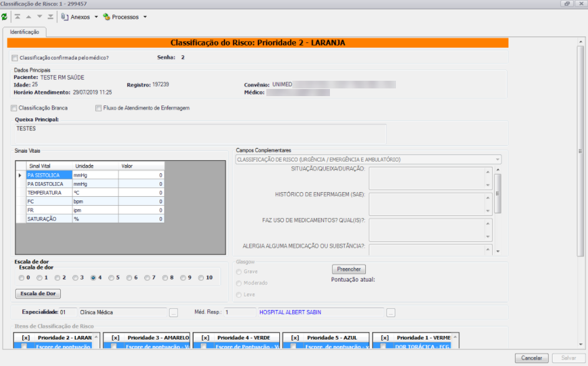Select the TEMPERATURA vital sign cell
Viewport: 588px width, 366px height.
pyautogui.click(x=49, y=193)
